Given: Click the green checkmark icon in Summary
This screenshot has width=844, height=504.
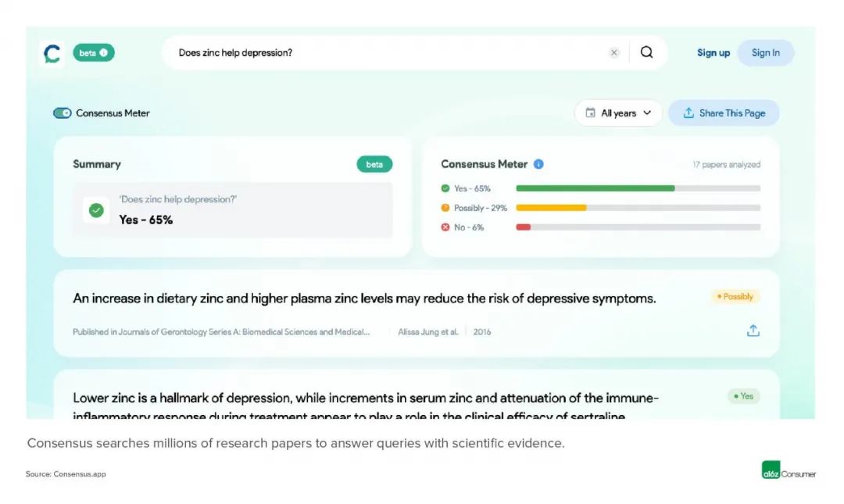Looking at the screenshot, I should 96,210.
